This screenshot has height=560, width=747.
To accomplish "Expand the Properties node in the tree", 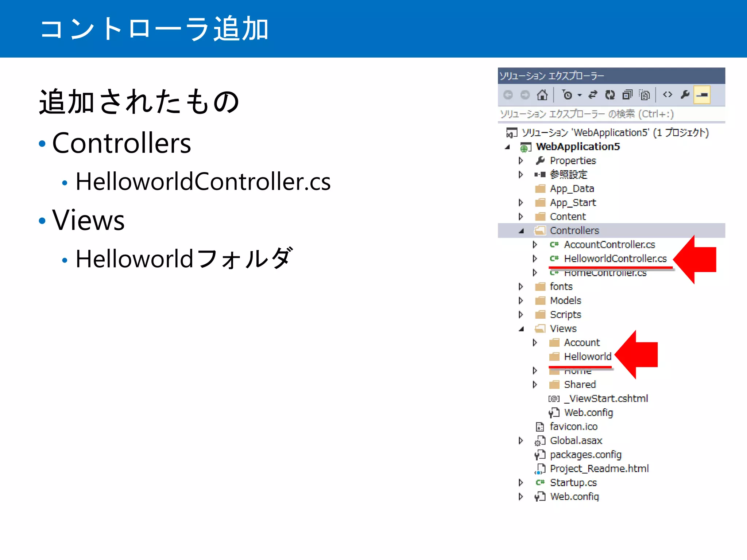I will point(521,160).
